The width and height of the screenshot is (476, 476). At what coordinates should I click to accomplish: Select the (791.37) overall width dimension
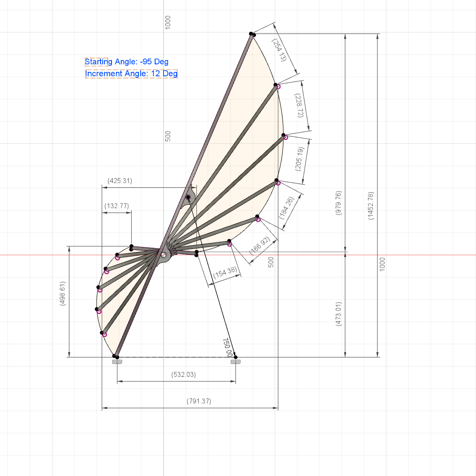[x=199, y=401]
